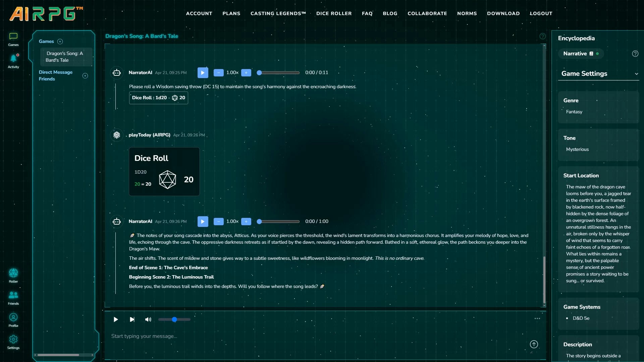Add a new game with plus icon

point(60,42)
